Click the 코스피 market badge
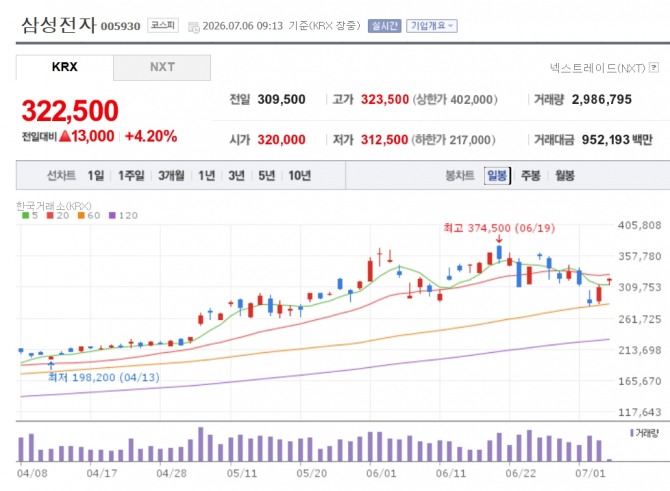This screenshot has height=491, width=670. tap(163, 25)
